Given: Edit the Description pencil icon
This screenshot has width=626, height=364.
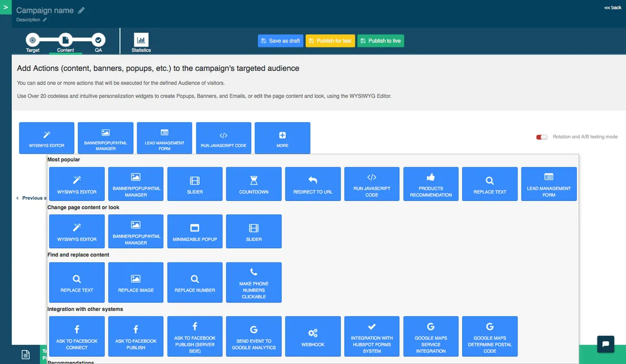Looking at the screenshot, I should [x=45, y=20].
